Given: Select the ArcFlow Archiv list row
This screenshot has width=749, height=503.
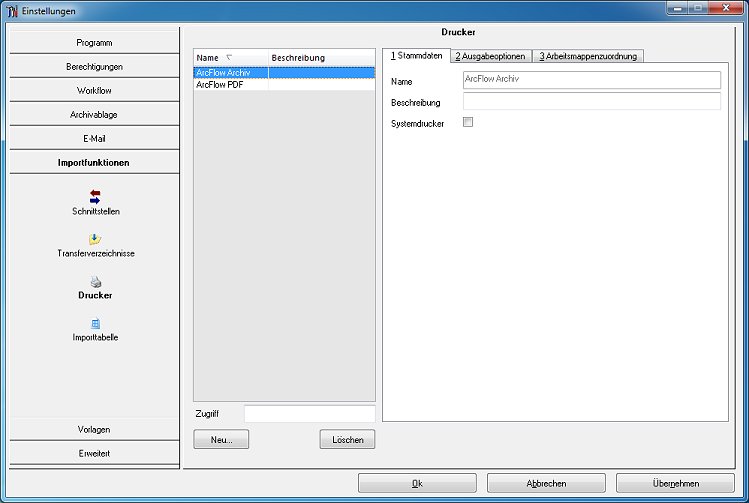Looking at the screenshot, I should click(x=284, y=73).
